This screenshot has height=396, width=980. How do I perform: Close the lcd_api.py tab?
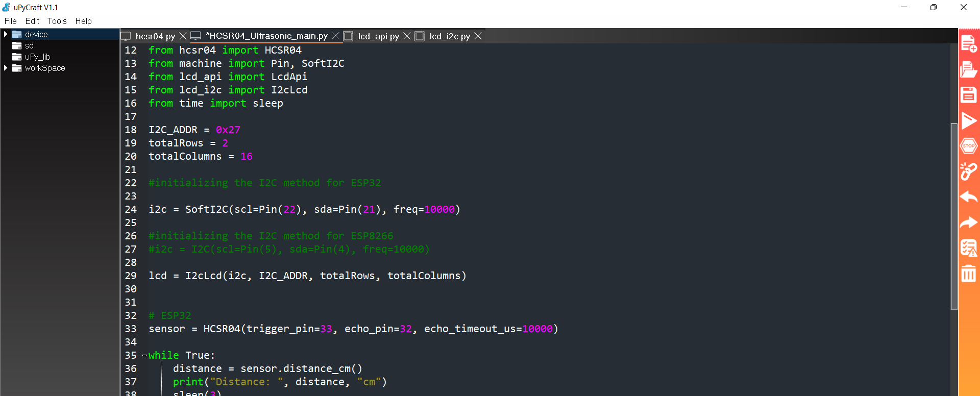(407, 36)
